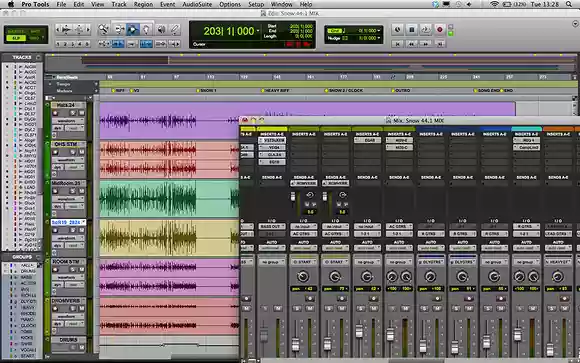Open BASS OUT output selector in mixer
Image resolution: width=580 pixels, height=363 pixels.
pyautogui.click(x=272, y=226)
